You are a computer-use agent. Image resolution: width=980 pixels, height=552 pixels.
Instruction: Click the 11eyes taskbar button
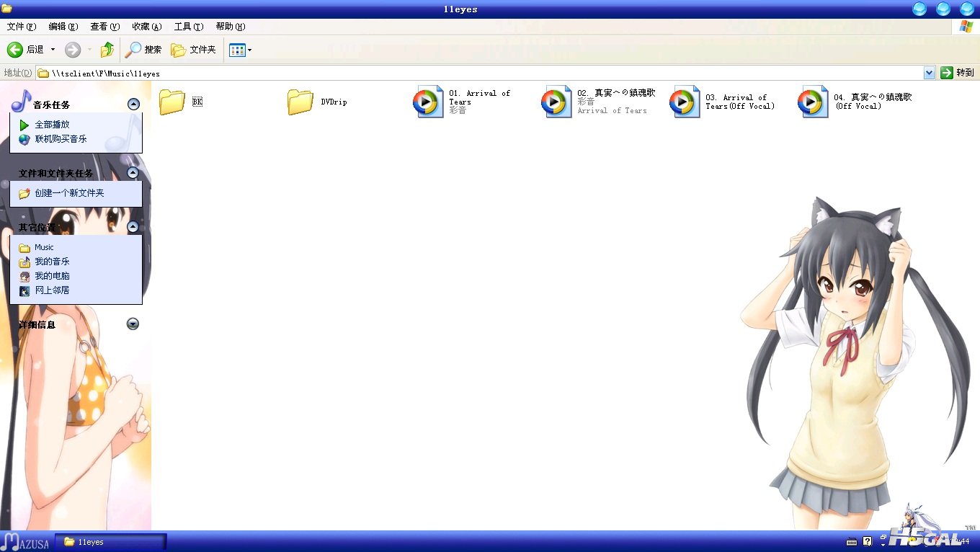tap(111, 542)
